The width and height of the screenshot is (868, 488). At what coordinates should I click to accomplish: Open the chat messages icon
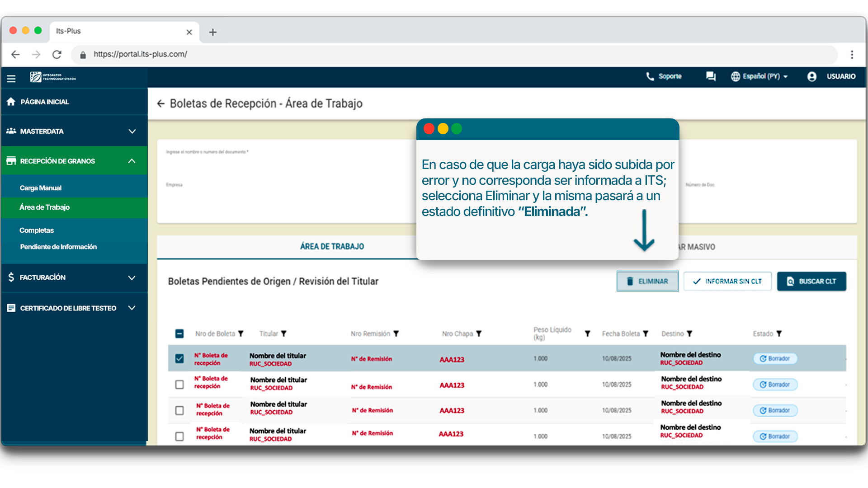point(711,76)
